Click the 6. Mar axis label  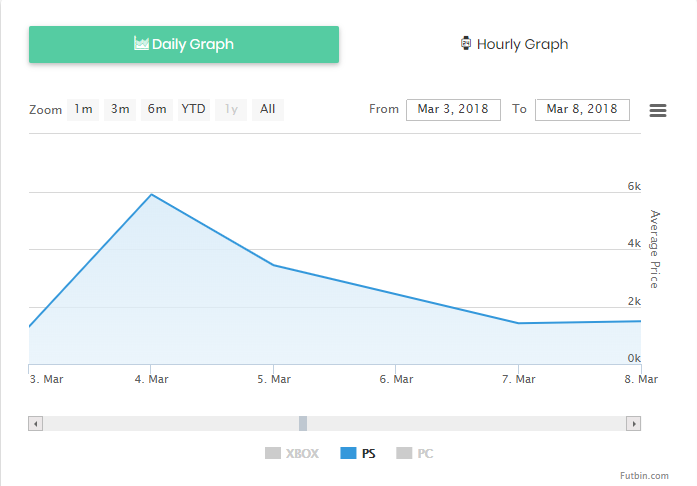click(x=396, y=379)
